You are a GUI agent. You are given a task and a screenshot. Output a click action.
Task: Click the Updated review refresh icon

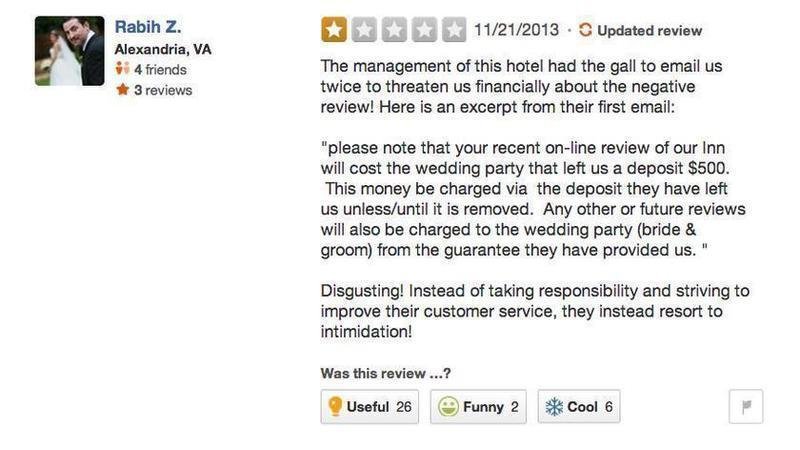[585, 31]
